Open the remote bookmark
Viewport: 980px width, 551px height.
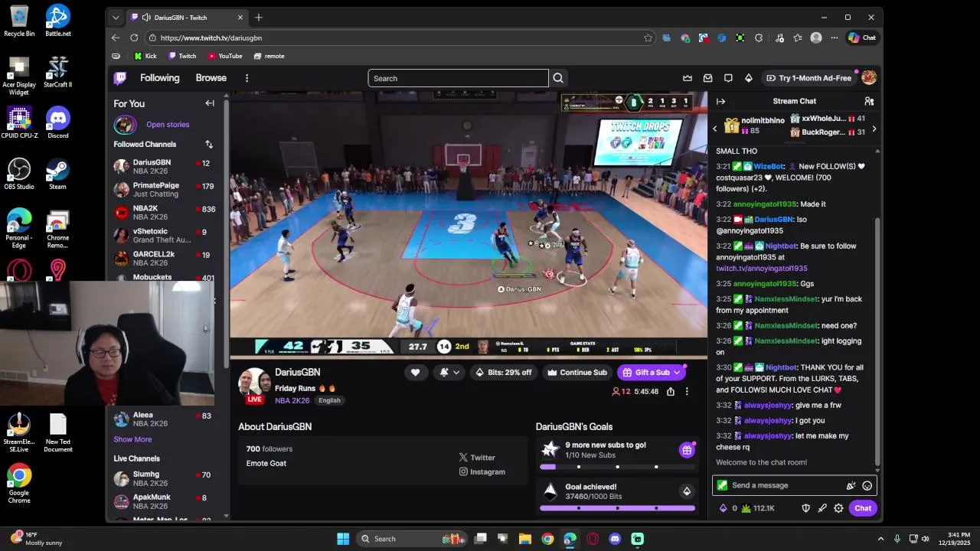tap(269, 56)
